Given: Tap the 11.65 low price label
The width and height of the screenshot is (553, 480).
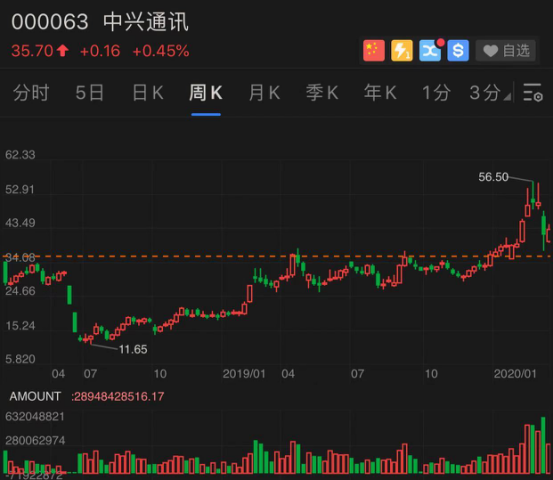Looking at the screenshot, I should pyautogui.click(x=133, y=349).
